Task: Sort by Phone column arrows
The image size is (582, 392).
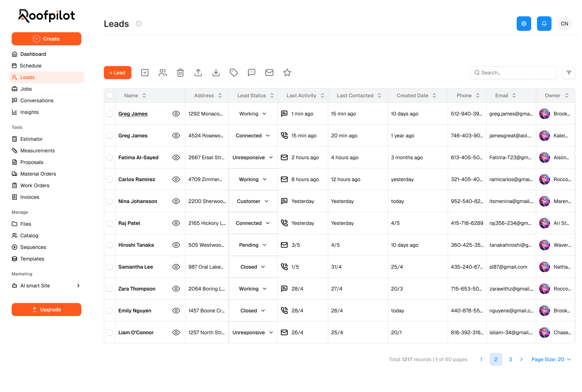Action: tap(478, 95)
